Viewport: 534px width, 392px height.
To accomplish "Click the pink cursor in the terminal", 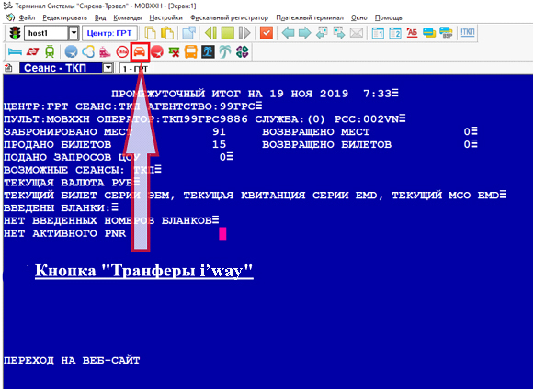I will point(222,234).
